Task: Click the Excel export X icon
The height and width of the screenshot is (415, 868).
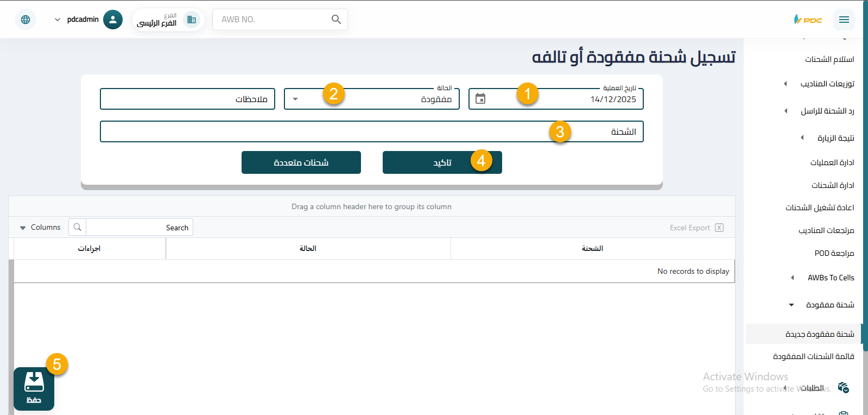Action: pos(719,228)
